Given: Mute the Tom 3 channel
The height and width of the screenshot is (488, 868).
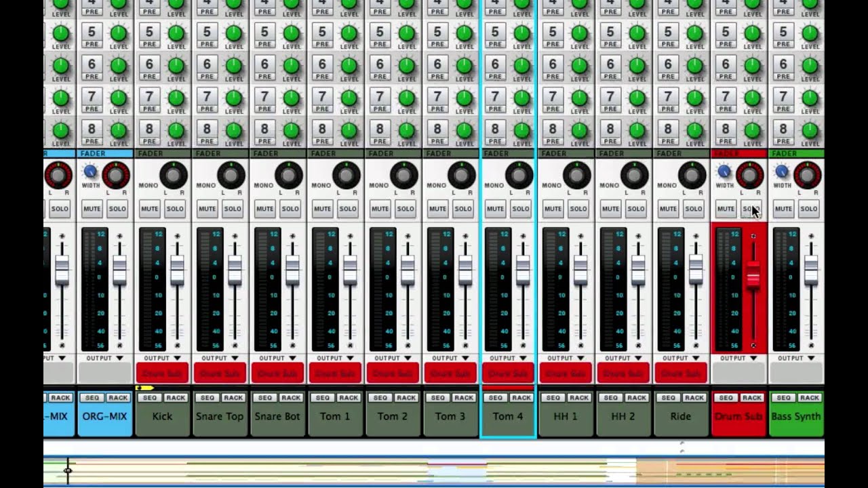Looking at the screenshot, I should pyautogui.click(x=437, y=209).
